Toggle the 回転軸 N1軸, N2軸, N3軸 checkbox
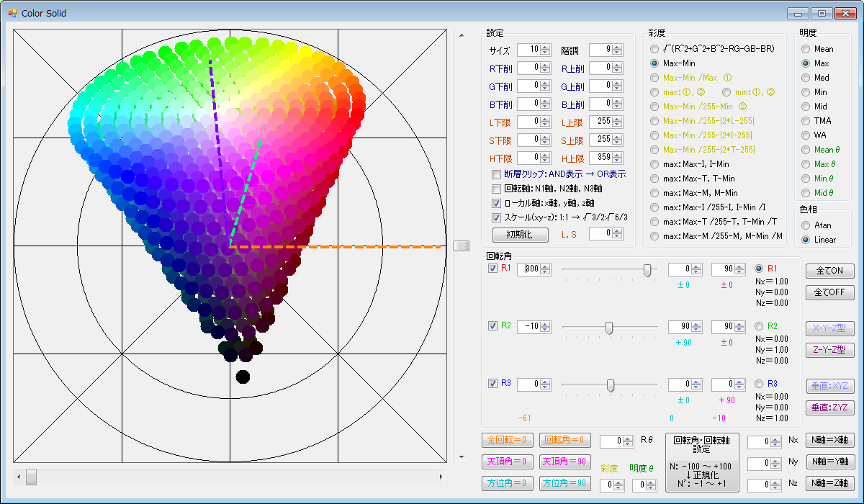 [496, 189]
